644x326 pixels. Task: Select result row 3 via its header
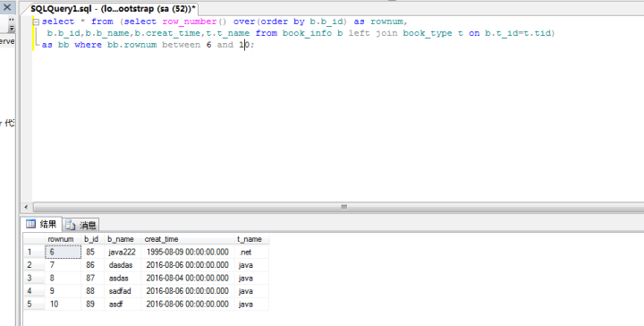[x=34, y=278]
